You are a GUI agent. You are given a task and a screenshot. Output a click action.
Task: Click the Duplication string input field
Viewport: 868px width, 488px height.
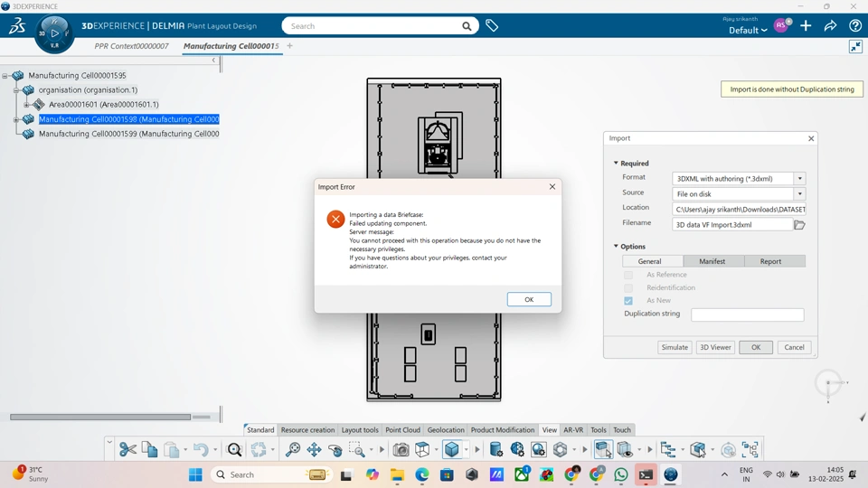748,314
